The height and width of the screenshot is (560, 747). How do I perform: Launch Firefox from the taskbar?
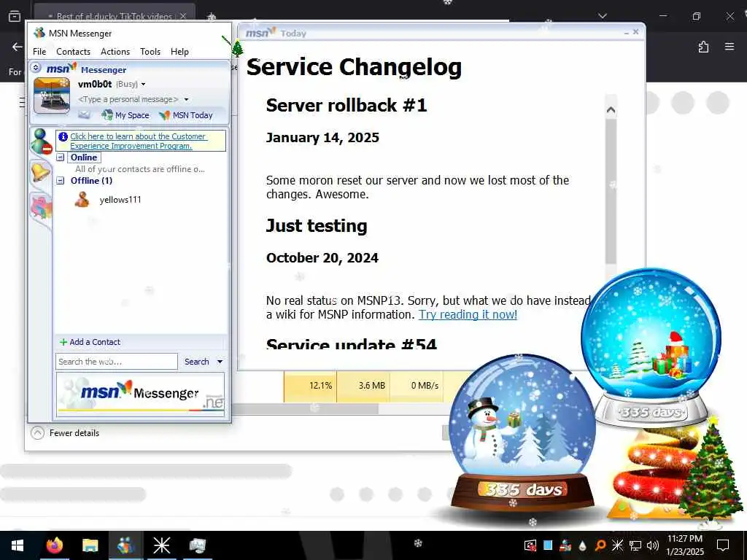[x=54, y=545]
